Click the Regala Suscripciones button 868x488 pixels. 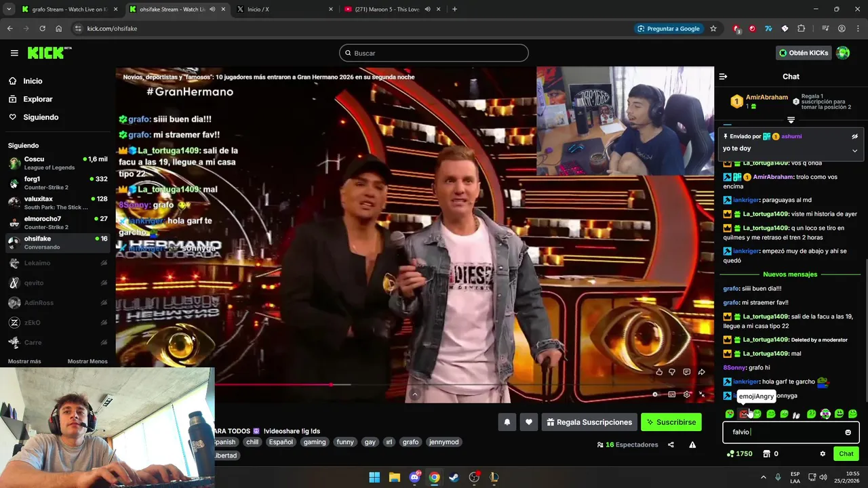coord(589,422)
